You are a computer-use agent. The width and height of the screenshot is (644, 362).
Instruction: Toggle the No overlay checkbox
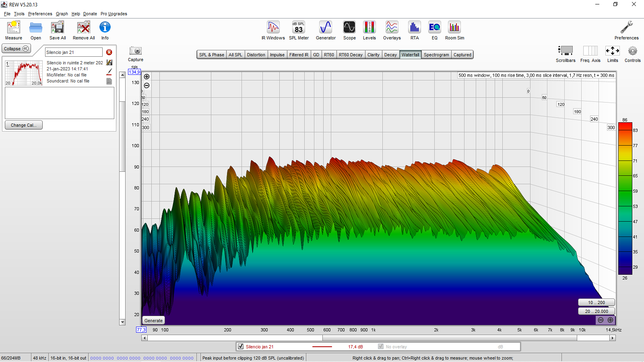[x=381, y=346]
